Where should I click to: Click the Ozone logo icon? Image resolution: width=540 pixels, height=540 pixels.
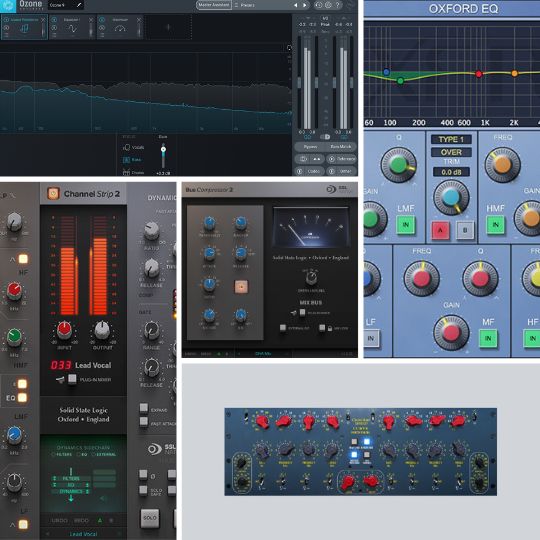tap(8, 6)
